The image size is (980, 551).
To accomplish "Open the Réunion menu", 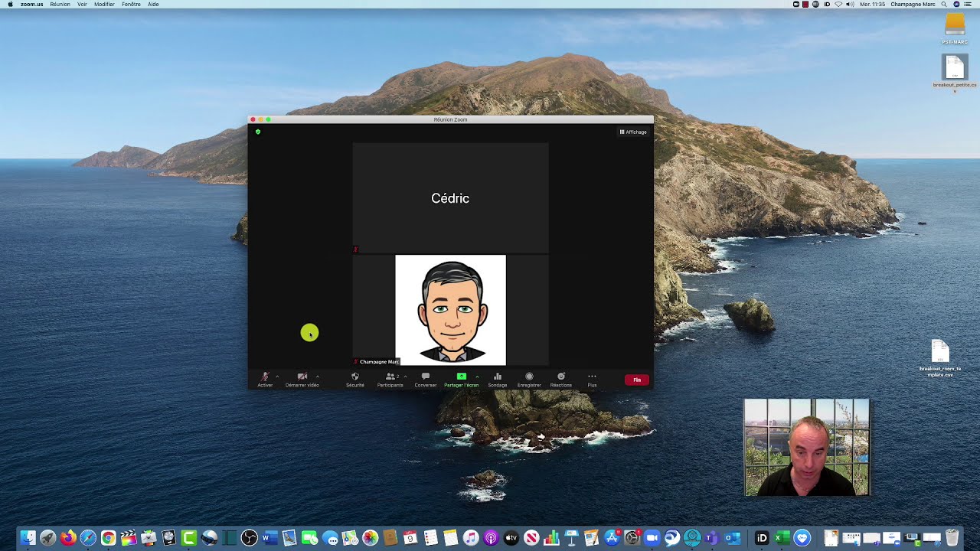I will [x=60, y=4].
